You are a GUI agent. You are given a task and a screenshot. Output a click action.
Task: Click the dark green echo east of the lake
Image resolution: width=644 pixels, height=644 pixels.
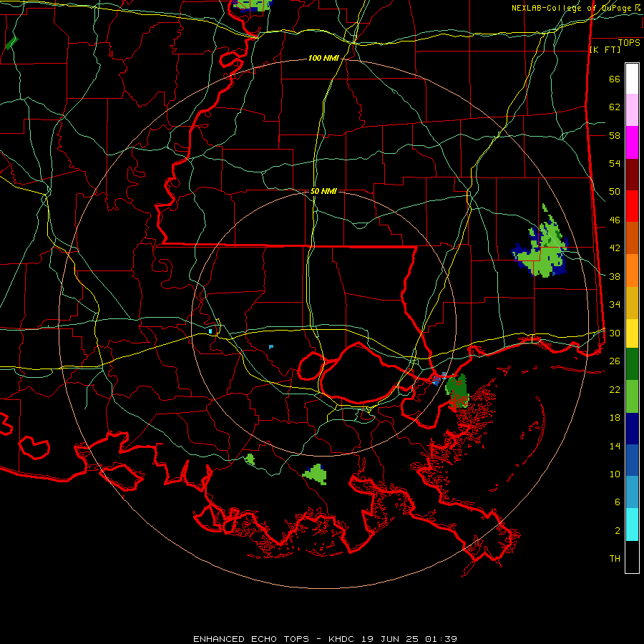pos(457,392)
